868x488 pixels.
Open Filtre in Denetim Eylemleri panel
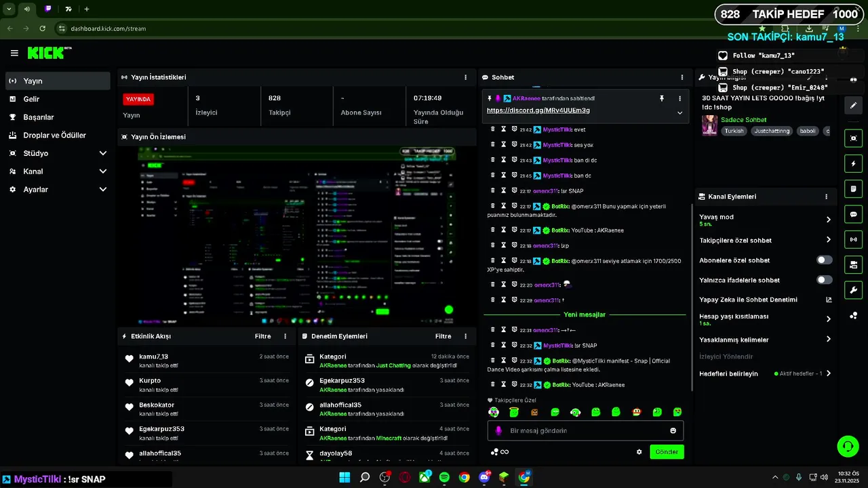pos(443,336)
